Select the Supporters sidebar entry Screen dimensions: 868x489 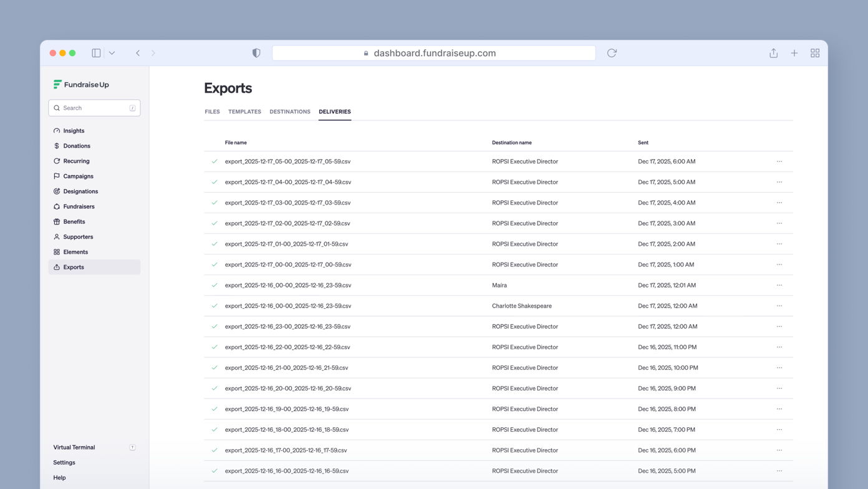click(77, 236)
